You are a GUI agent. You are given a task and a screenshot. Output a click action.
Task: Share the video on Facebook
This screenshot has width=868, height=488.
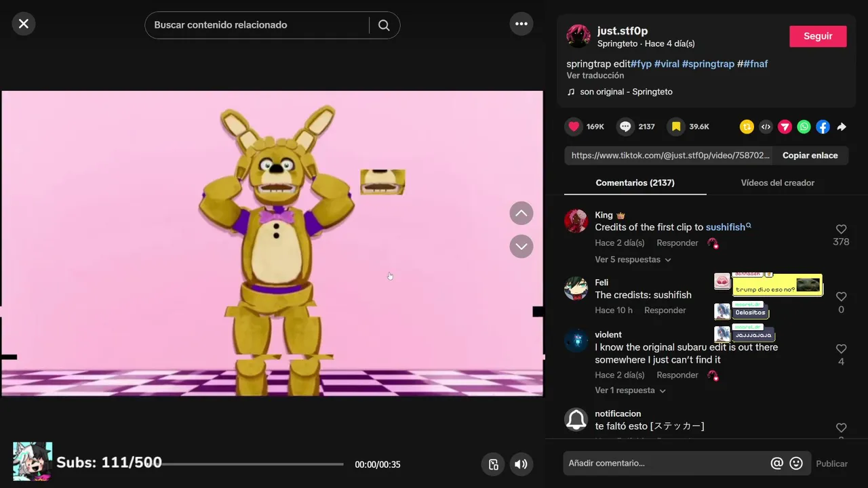click(x=823, y=127)
